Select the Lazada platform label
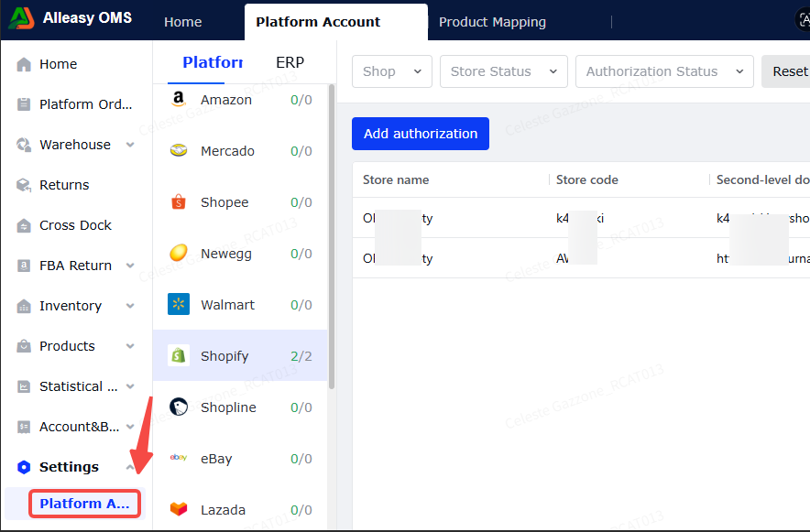 (224, 510)
